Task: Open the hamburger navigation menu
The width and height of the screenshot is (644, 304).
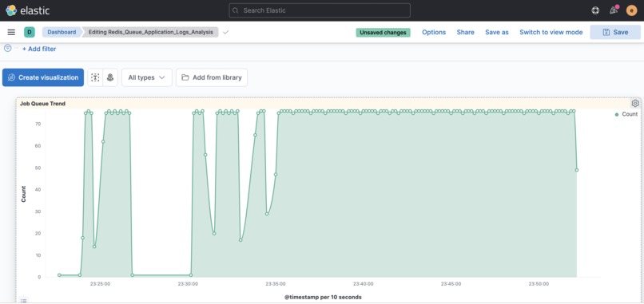Action: 11,32
